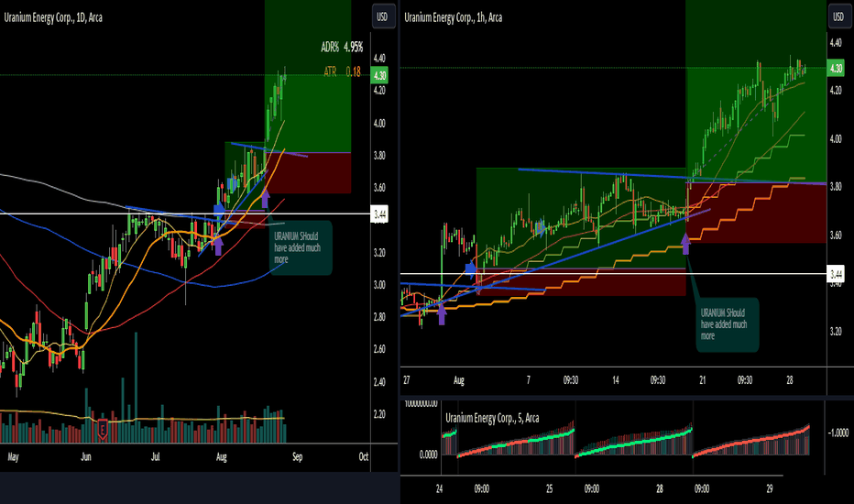Click 2.60 on the daily chart price scale

coord(379,349)
